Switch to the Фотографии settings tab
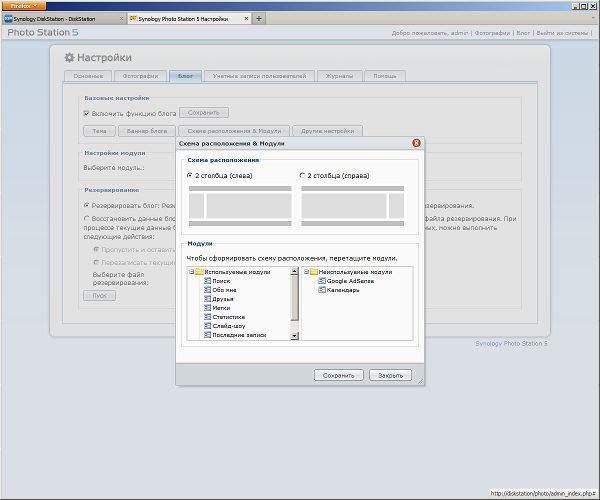The height and width of the screenshot is (500, 600). [x=140, y=76]
